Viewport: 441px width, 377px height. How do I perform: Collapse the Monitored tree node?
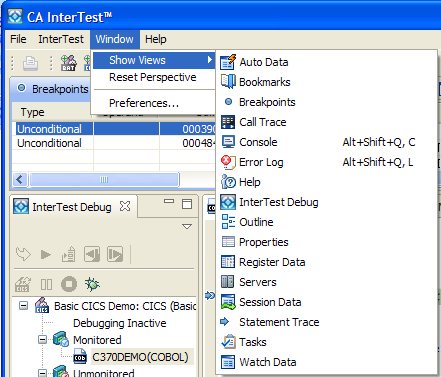point(42,339)
